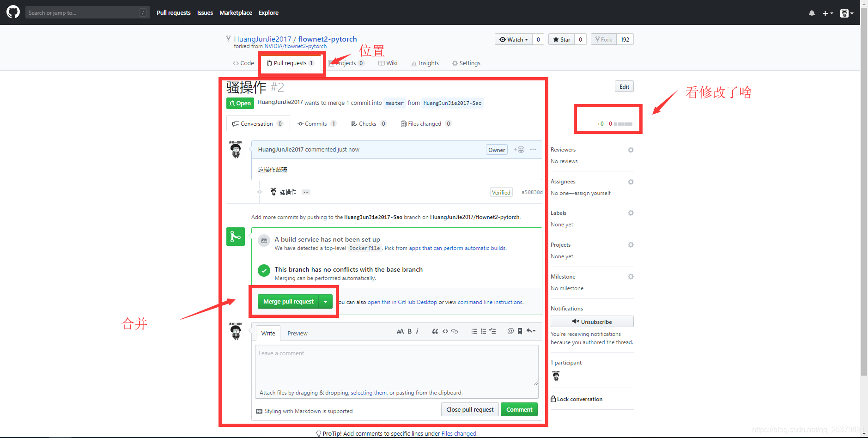Screen dimensions: 868x438
Task: Add a task list
Action: 492,331
